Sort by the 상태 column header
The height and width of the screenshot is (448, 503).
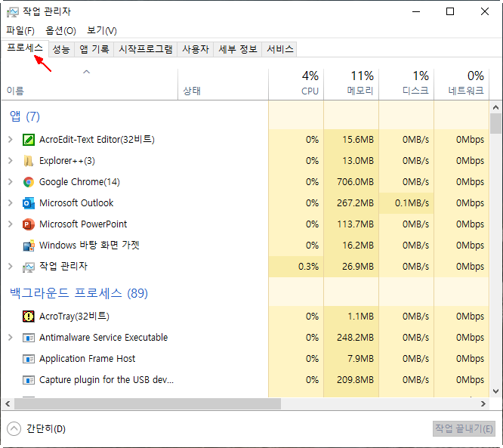(x=224, y=85)
